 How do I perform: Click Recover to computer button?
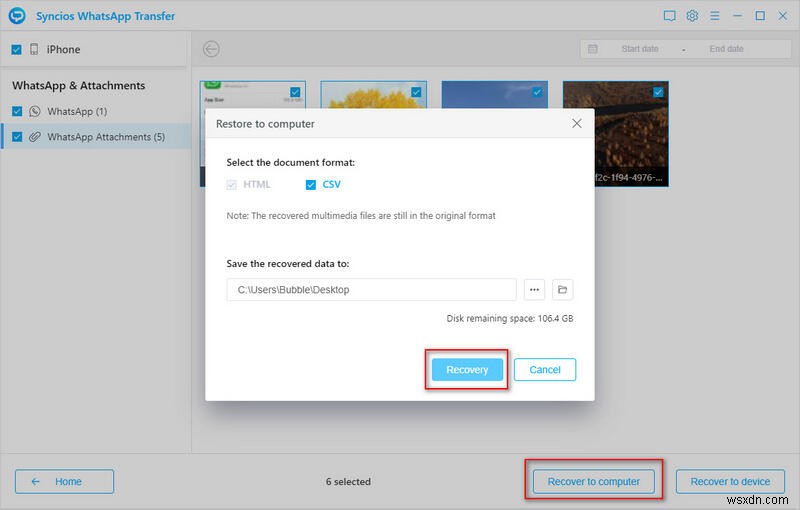[594, 481]
